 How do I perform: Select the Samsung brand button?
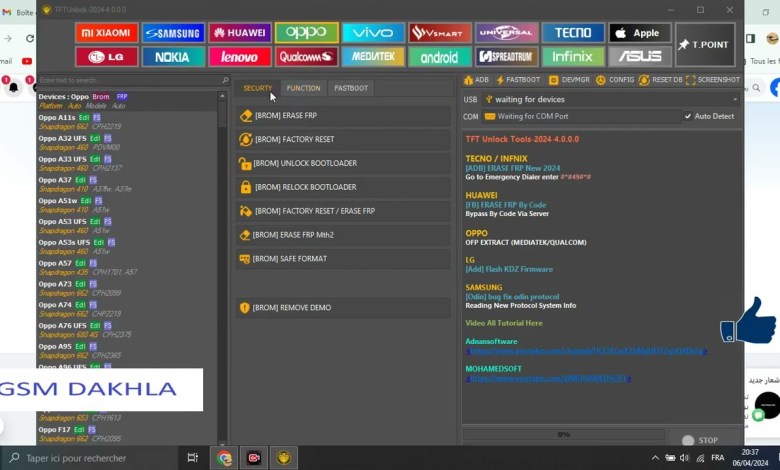173,33
